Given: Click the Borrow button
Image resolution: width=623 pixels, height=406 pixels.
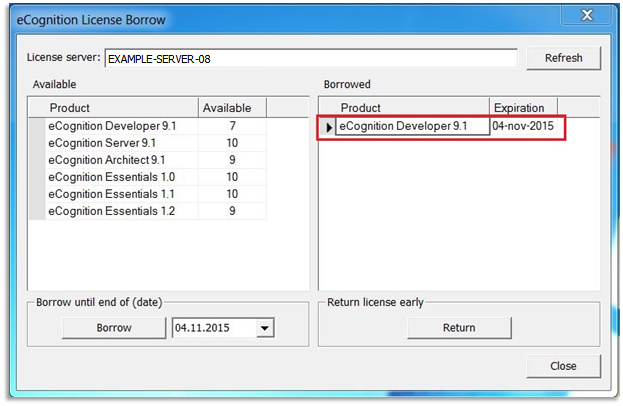Looking at the screenshot, I should (x=114, y=328).
